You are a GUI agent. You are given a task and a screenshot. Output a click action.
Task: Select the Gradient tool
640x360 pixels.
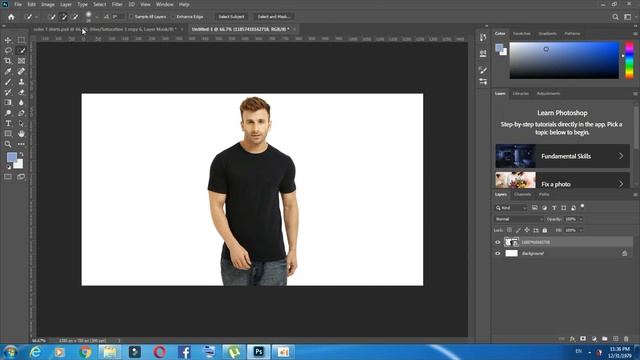coord(8,102)
